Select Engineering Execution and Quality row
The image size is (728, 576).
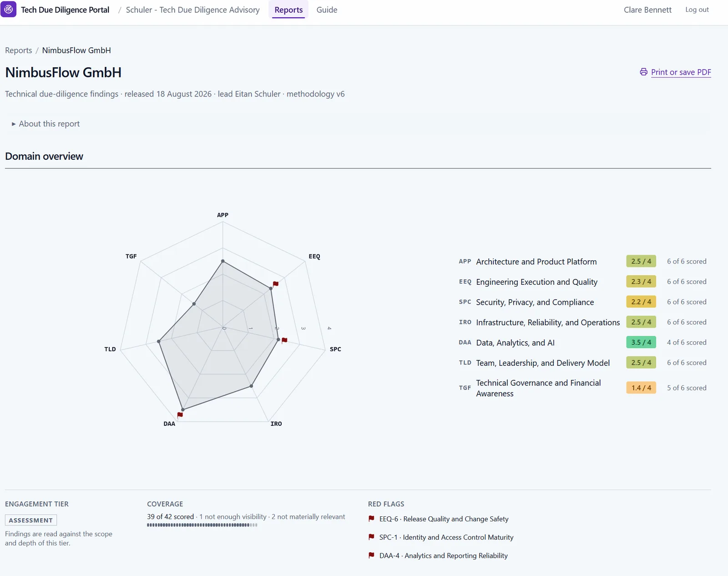pyautogui.click(x=582, y=282)
